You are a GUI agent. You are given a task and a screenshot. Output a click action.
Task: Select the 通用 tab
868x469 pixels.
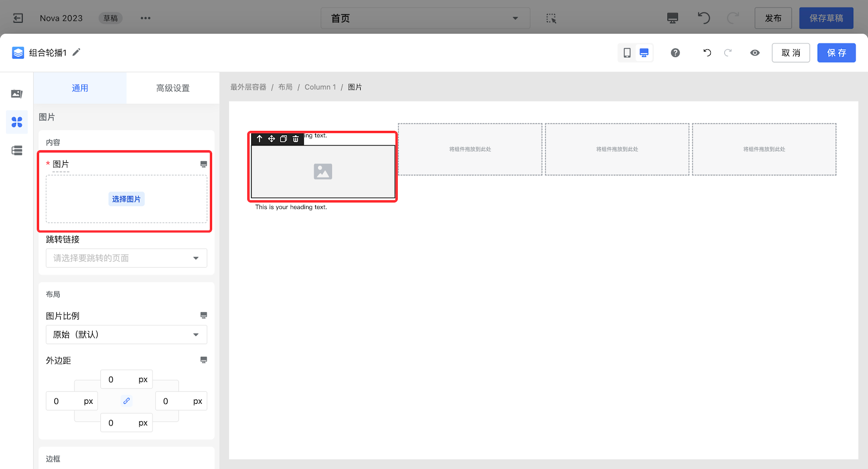[80, 88]
